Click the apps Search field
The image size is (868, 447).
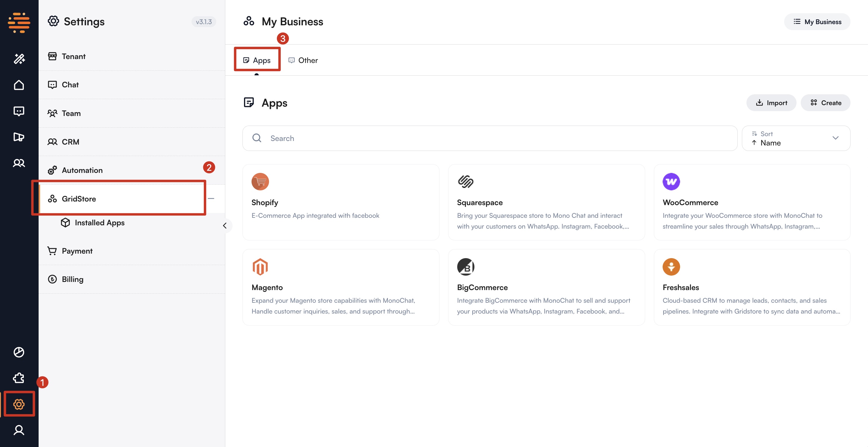[489, 138]
